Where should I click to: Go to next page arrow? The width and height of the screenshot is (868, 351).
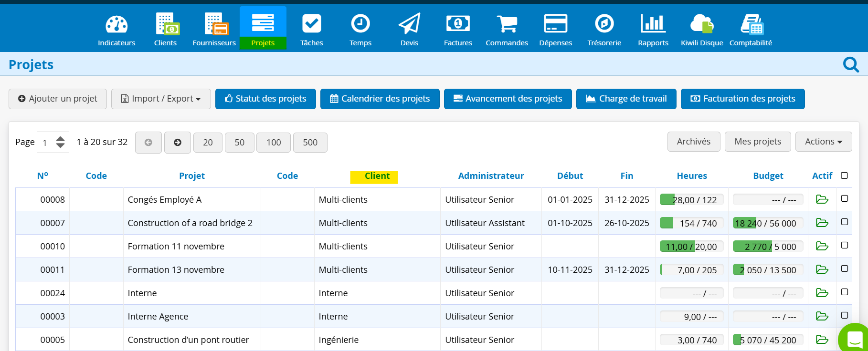pyautogui.click(x=178, y=143)
